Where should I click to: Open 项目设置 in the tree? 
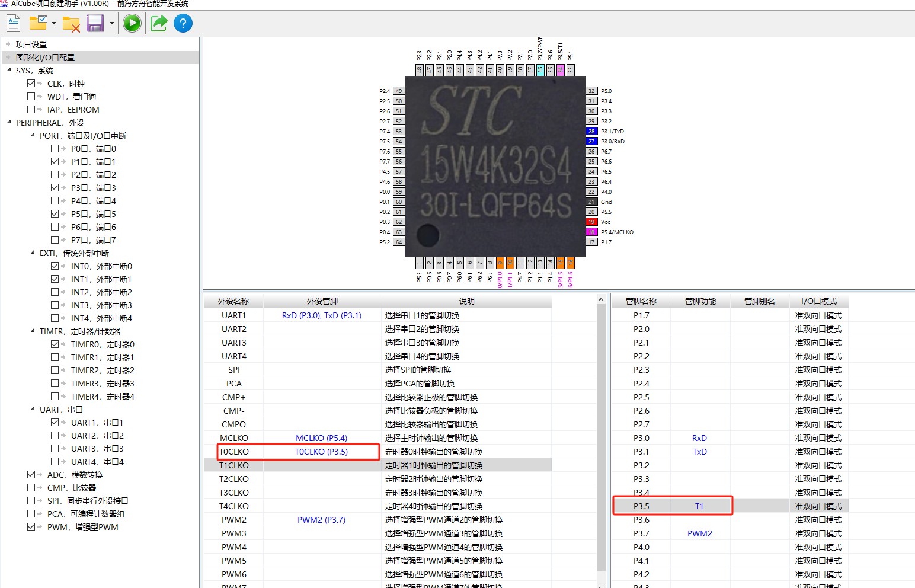(x=31, y=44)
